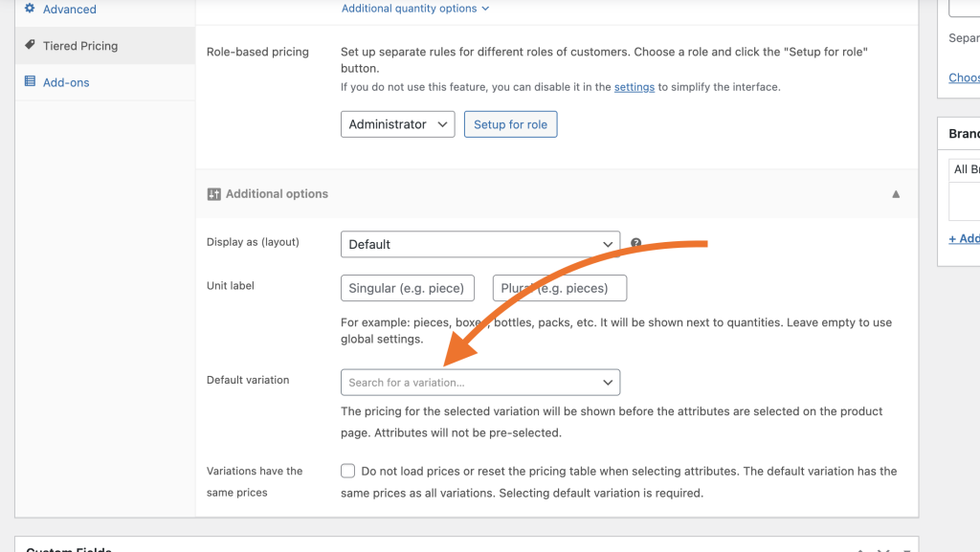Open the Add-ons tab
The height and width of the screenshot is (552, 980).
pos(66,82)
